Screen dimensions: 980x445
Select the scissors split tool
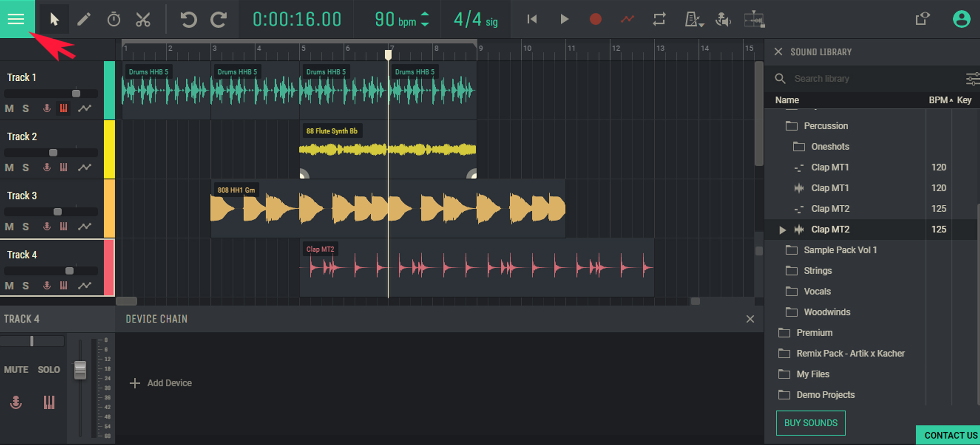(x=143, y=19)
